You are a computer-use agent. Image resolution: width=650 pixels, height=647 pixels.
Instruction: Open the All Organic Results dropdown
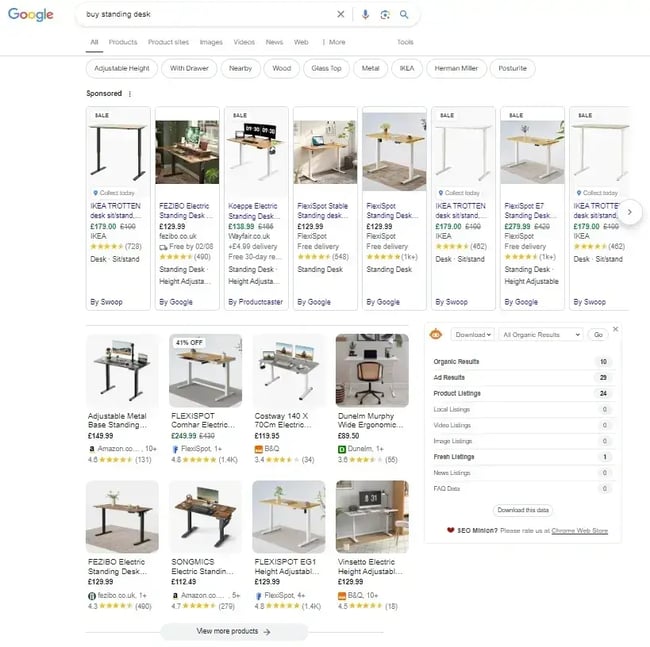coord(541,335)
